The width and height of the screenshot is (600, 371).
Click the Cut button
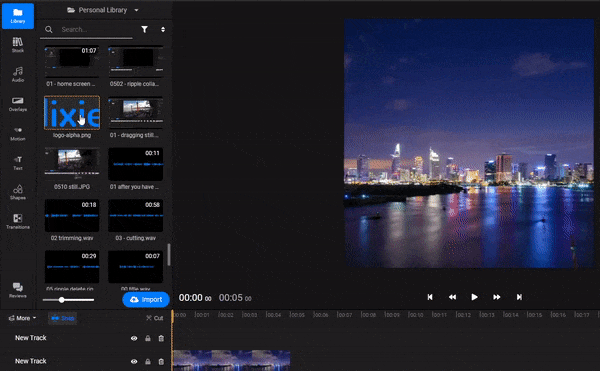click(x=155, y=318)
